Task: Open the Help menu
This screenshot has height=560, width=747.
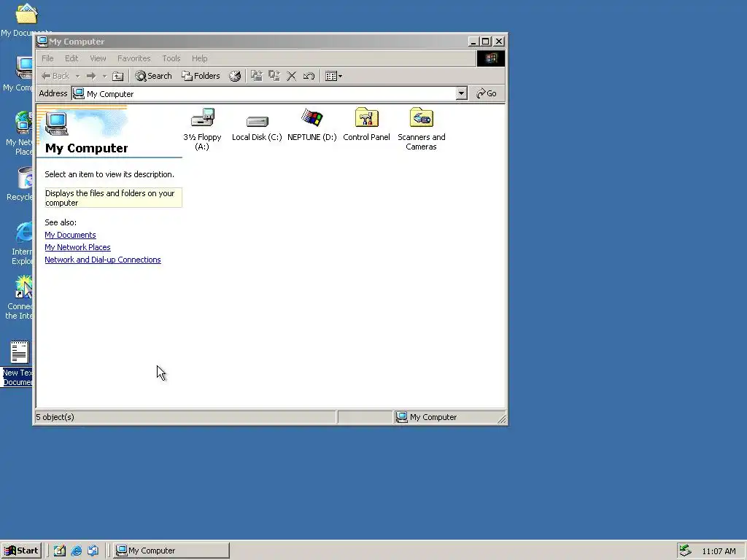Action: coord(199,58)
